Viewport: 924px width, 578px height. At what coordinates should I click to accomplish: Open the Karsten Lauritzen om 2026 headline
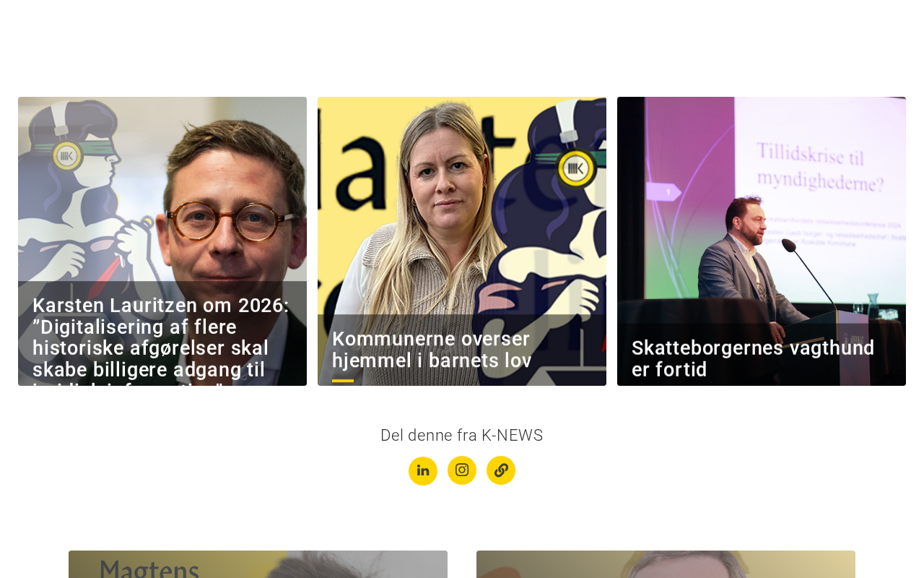[161, 338]
